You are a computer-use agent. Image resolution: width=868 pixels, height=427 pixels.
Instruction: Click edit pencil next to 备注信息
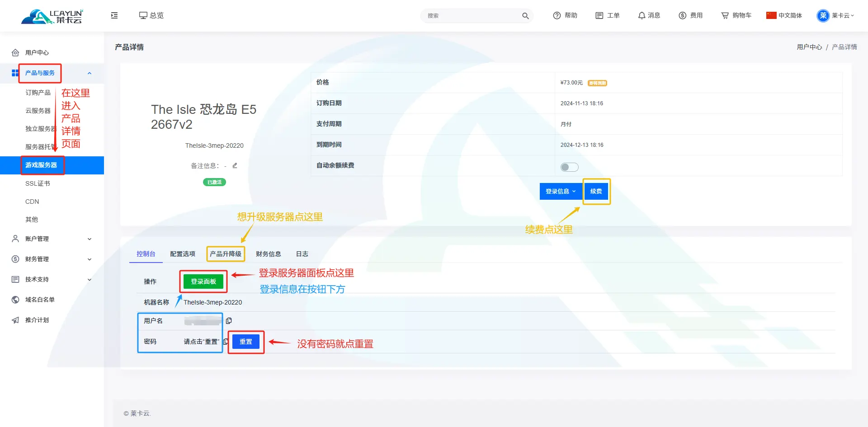point(235,165)
